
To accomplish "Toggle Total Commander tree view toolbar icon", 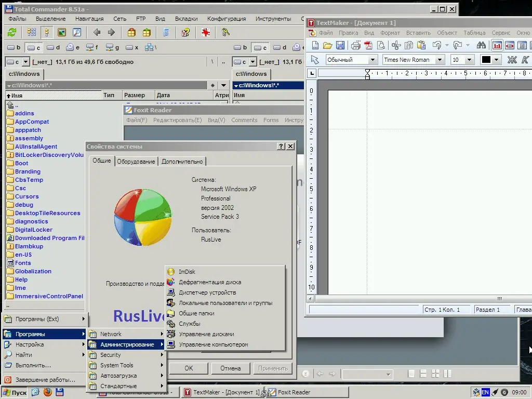I will 46,33.
